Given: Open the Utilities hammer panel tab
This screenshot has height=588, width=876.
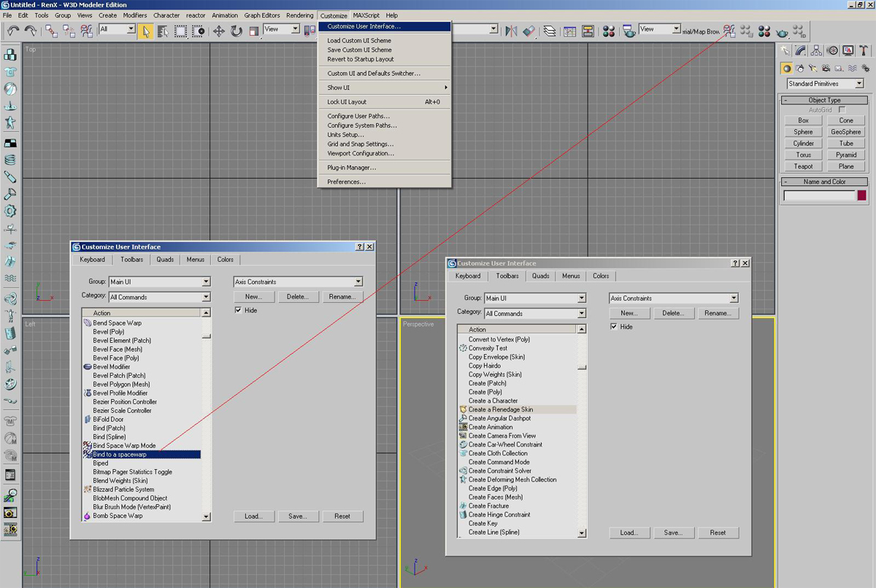Looking at the screenshot, I should tap(864, 50).
